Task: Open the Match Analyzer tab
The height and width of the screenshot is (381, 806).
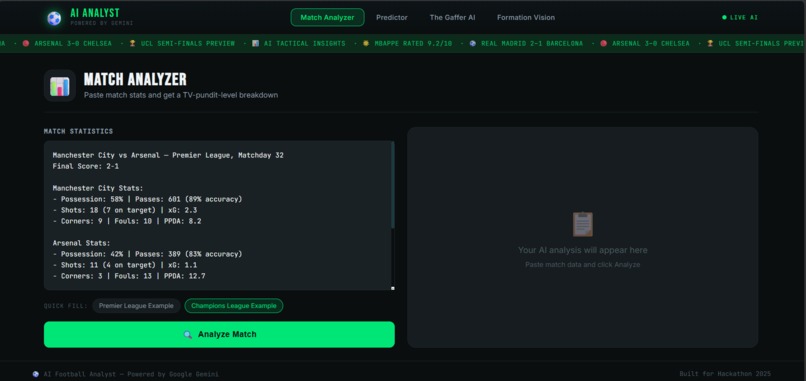Action: [x=327, y=17]
